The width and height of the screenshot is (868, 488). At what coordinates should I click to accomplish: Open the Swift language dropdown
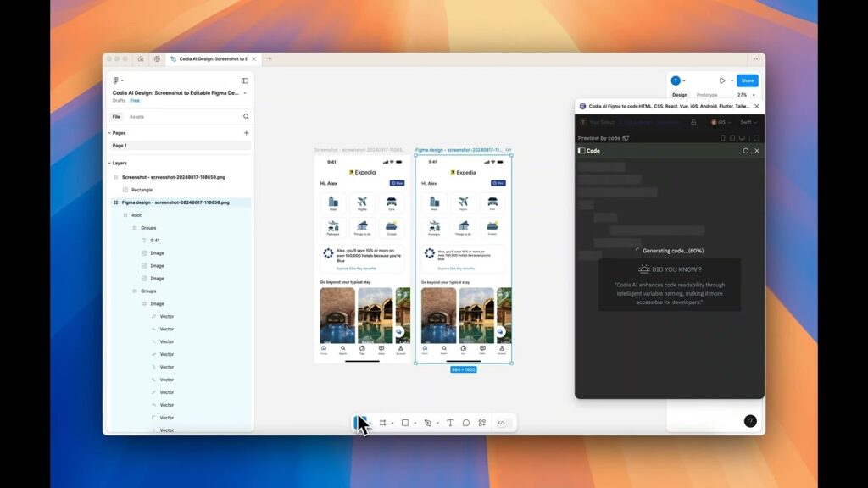748,122
